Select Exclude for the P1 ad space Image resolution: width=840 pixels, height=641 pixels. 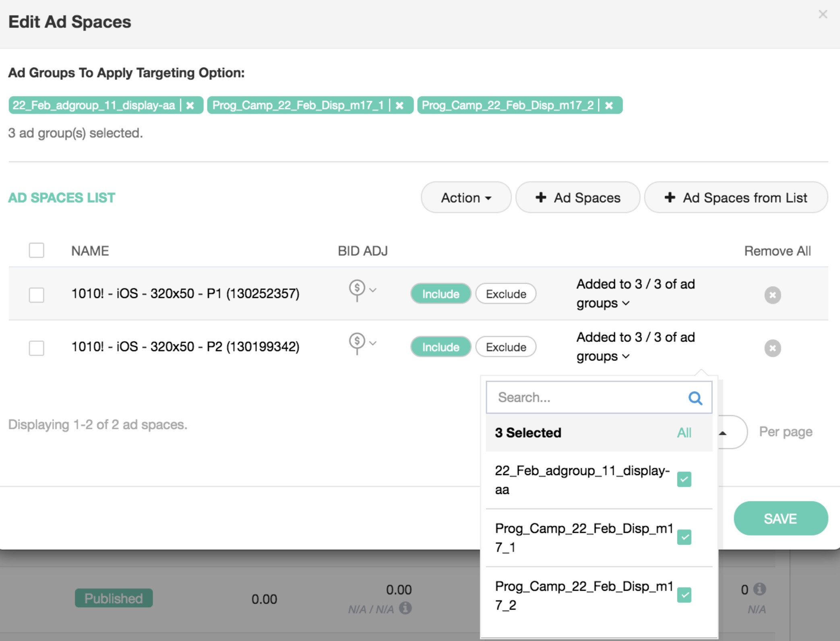pyautogui.click(x=506, y=294)
